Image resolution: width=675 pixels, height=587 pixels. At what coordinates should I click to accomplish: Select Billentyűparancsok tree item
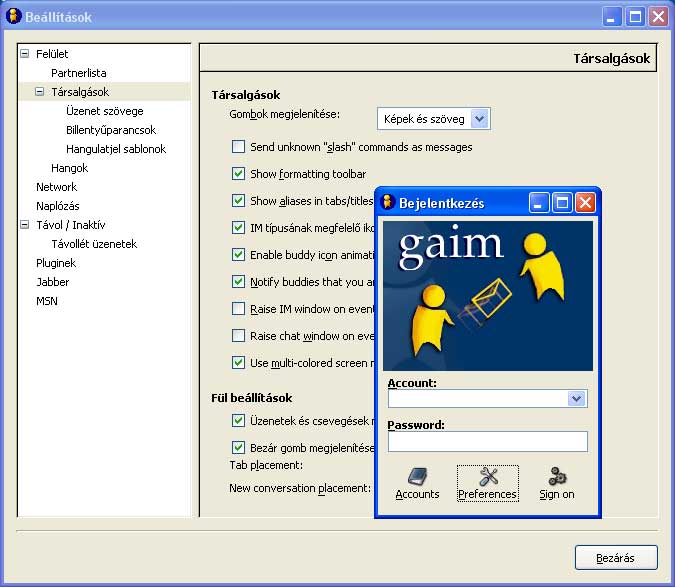pyautogui.click(x=111, y=130)
